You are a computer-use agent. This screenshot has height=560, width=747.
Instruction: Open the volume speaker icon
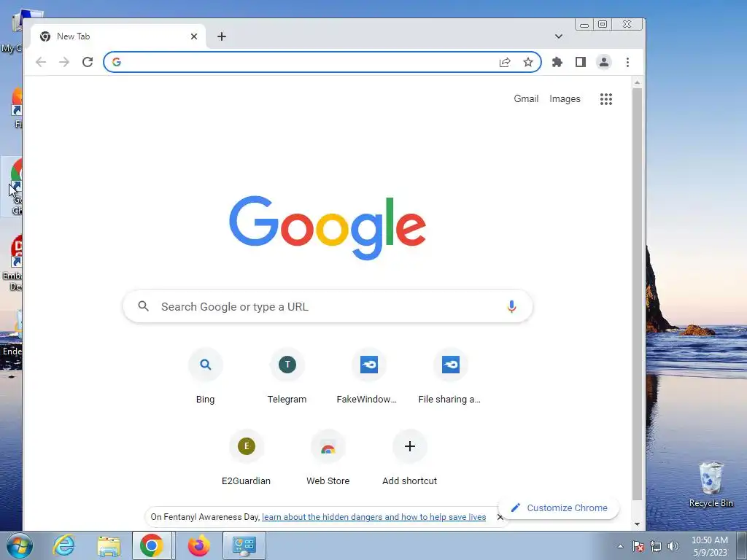coord(673,546)
